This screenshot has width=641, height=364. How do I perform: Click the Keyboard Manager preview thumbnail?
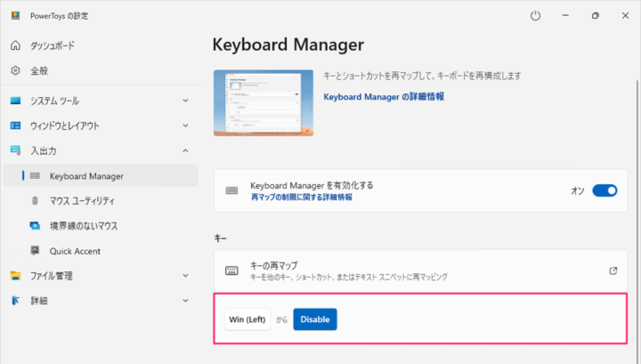tap(264, 102)
